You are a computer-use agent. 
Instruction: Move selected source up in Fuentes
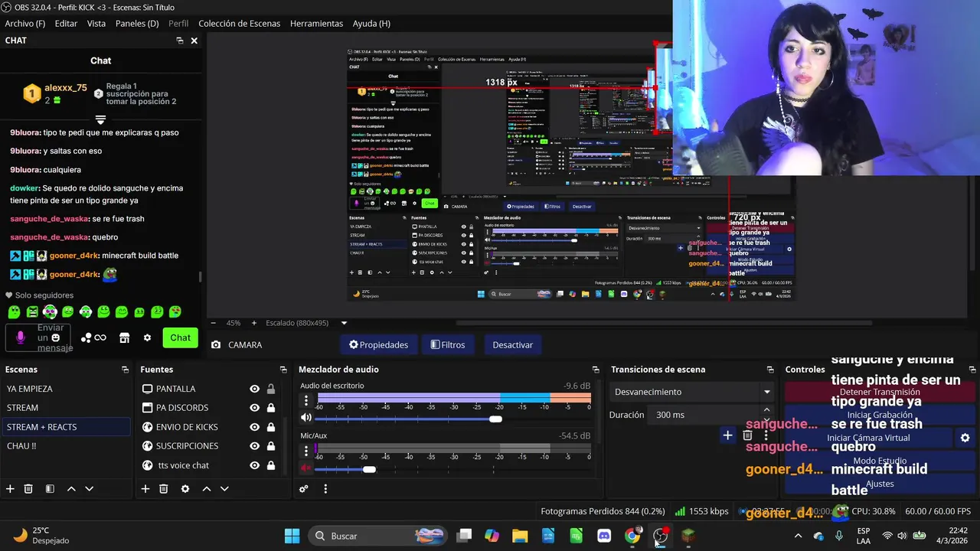[x=206, y=488]
